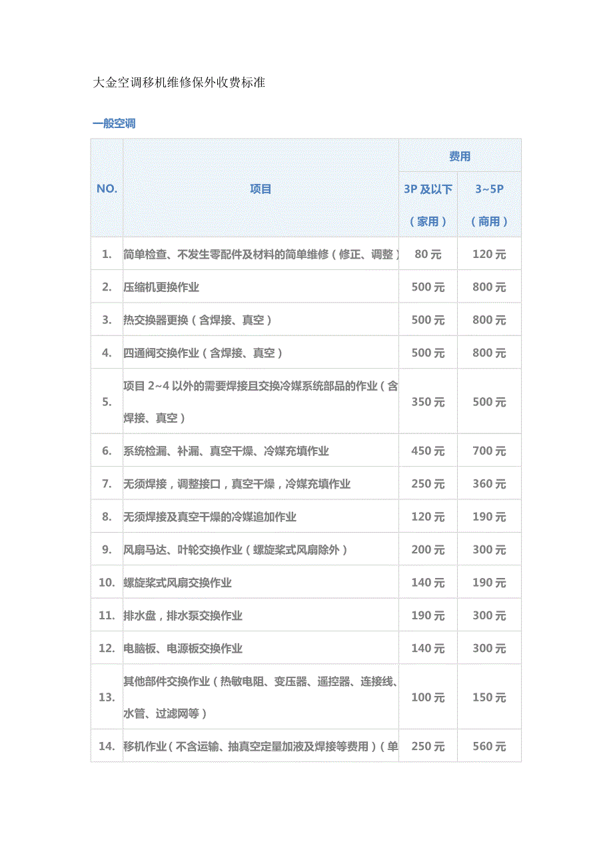Select item 螺旋桨式风扇交换作业

177,583
